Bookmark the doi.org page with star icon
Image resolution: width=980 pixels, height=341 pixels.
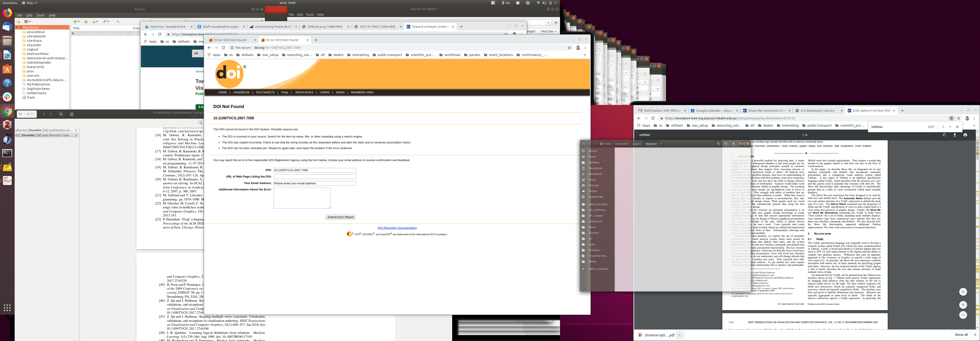[x=569, y=48]
